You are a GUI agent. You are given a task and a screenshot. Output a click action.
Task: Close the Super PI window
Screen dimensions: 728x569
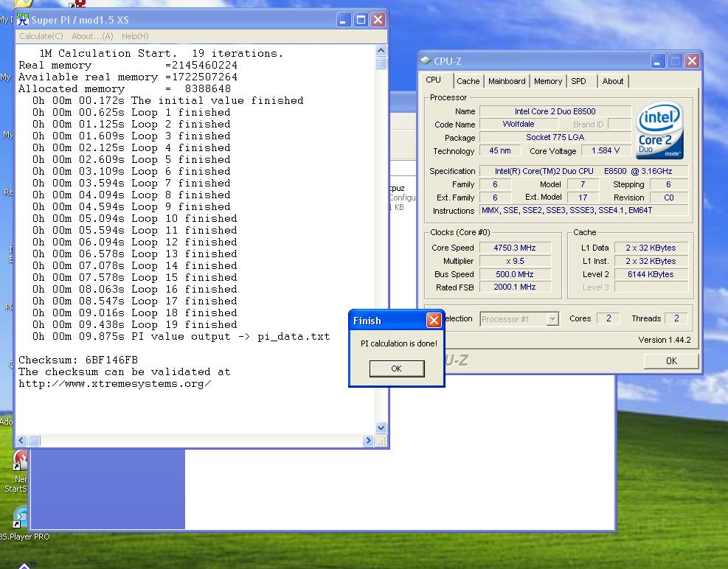click(378, 19)
